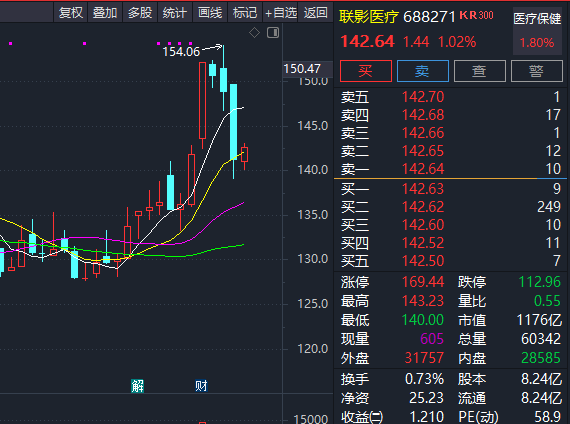This screenshot has height=424, width=570.
Task: Click the red 买 buy button
Action: pos(365,71)
